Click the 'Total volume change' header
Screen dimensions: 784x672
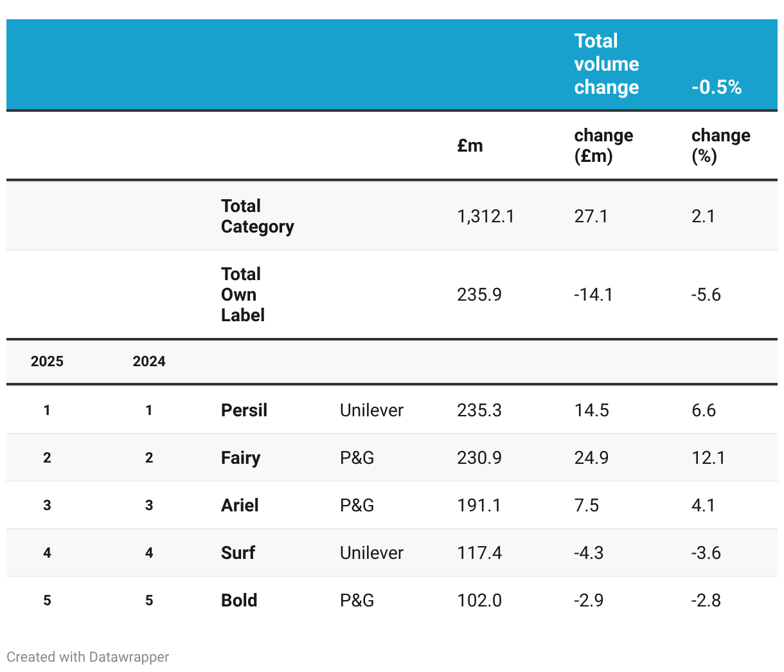[606, 64]
